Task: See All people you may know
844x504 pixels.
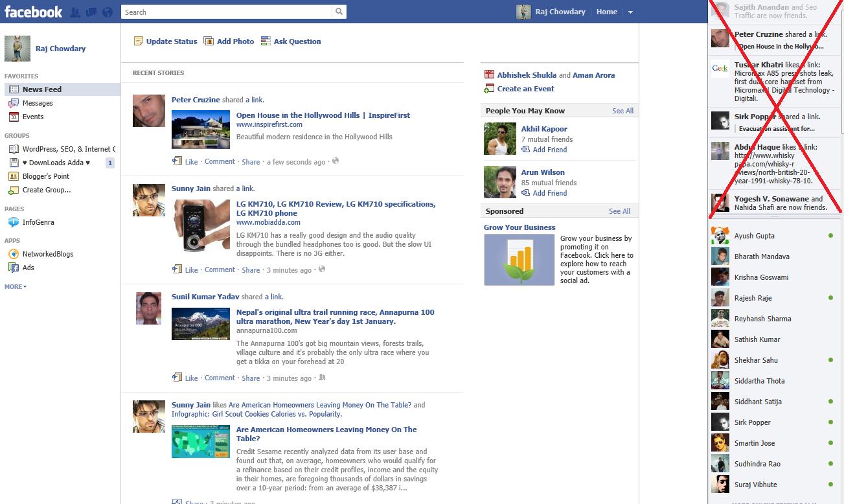Action: point(622,111)
